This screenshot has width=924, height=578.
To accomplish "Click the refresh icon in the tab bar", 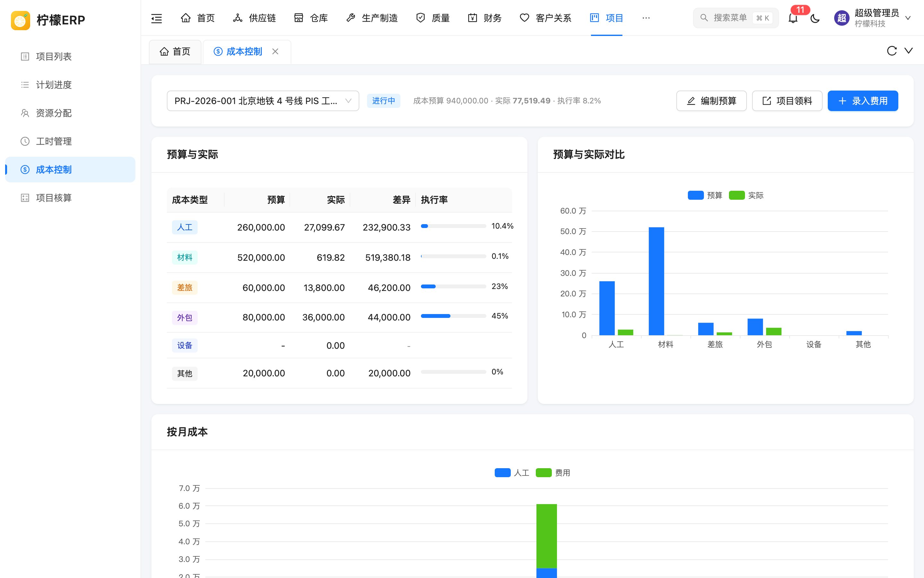I will (892, 51).
